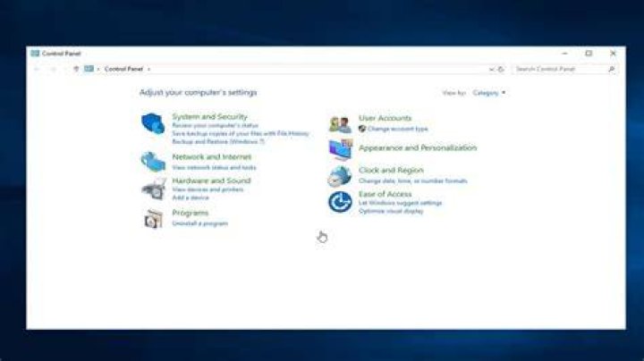Open the Clock and Region globe icon

[x=340, y=176]
